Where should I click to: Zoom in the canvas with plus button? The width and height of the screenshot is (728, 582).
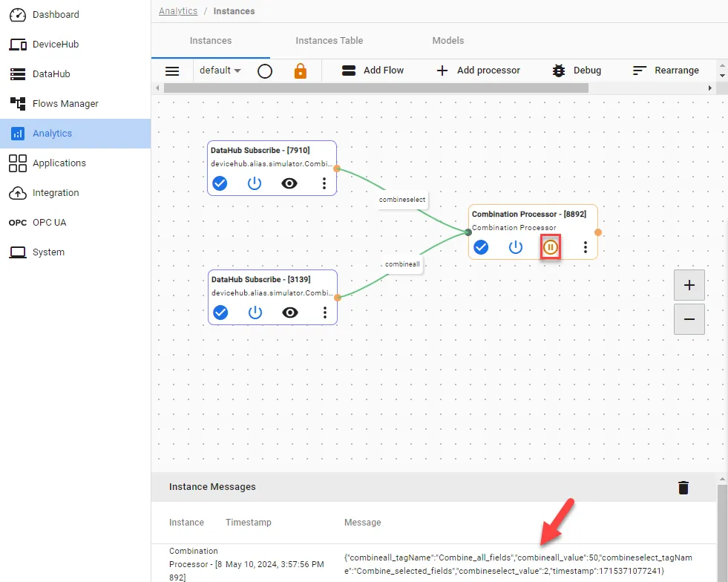click(689, 285)
